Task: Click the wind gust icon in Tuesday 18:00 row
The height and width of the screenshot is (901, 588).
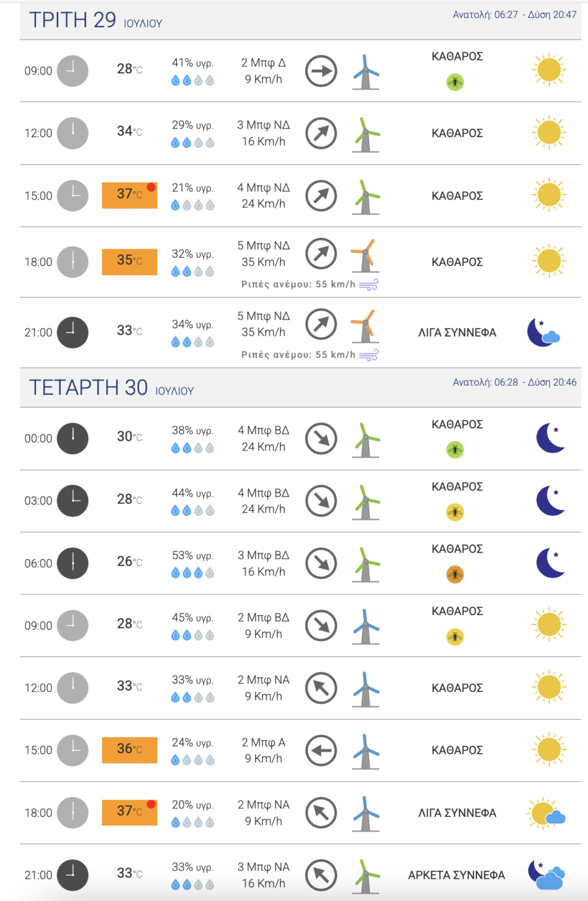Action: pyautogui.click(x=369, y=285)
